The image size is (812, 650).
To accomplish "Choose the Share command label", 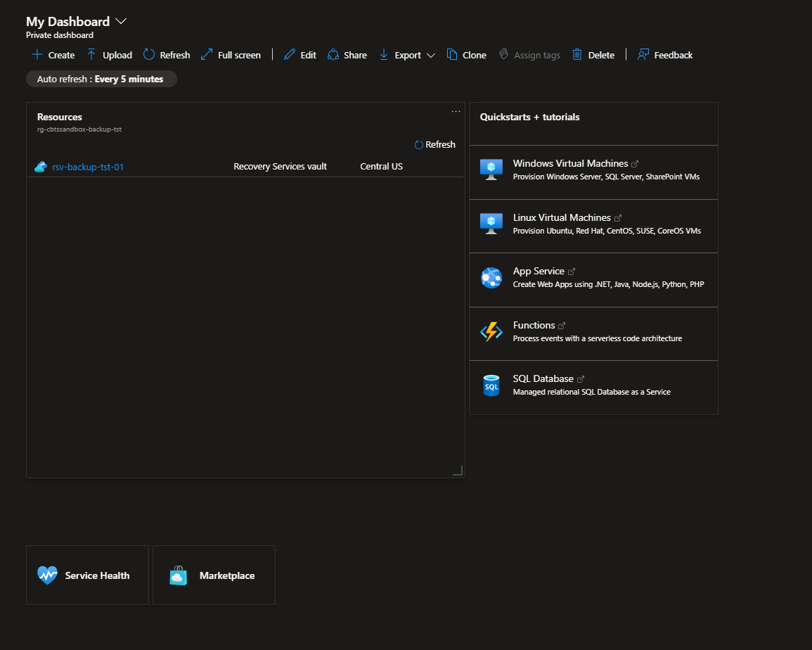I will point(355,55).
